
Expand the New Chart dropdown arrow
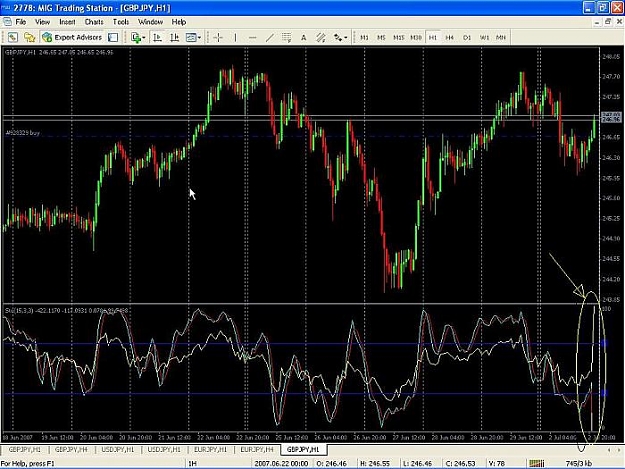click(x=144, y=38)
